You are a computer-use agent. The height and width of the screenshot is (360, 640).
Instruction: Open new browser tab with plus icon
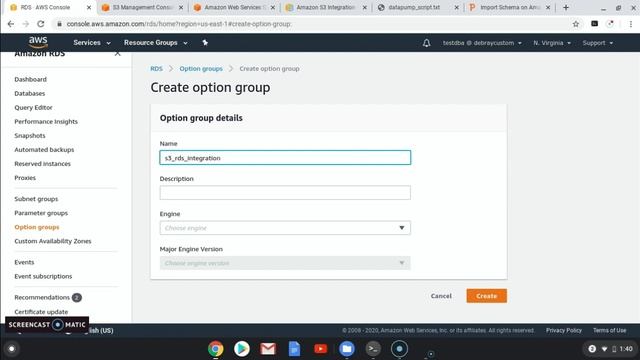566,7
